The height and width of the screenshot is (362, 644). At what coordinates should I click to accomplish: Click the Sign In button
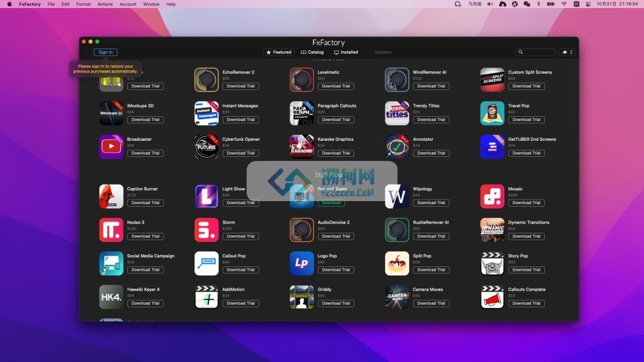[106, 52]
